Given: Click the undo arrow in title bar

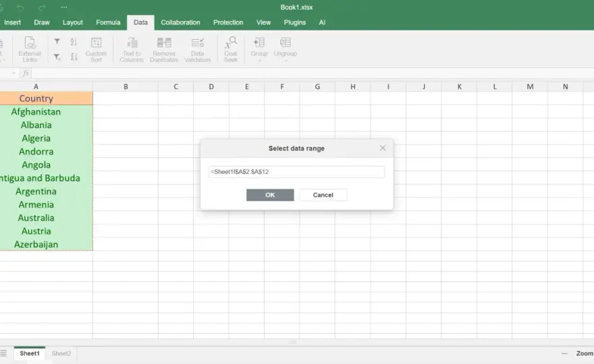Looking at the screenshot, I should (x=20, y=7).
